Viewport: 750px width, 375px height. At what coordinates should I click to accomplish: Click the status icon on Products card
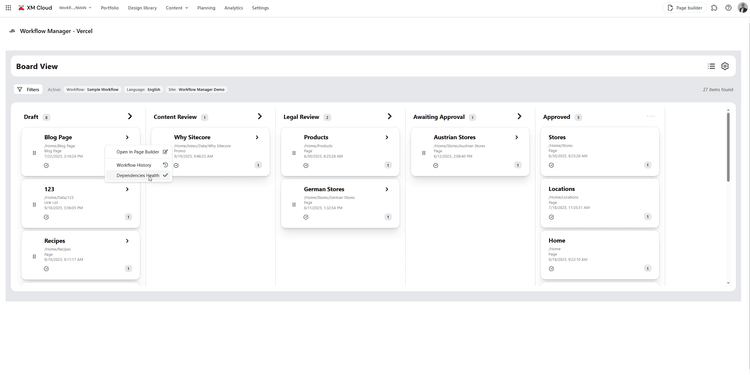[x=306, y=165]
